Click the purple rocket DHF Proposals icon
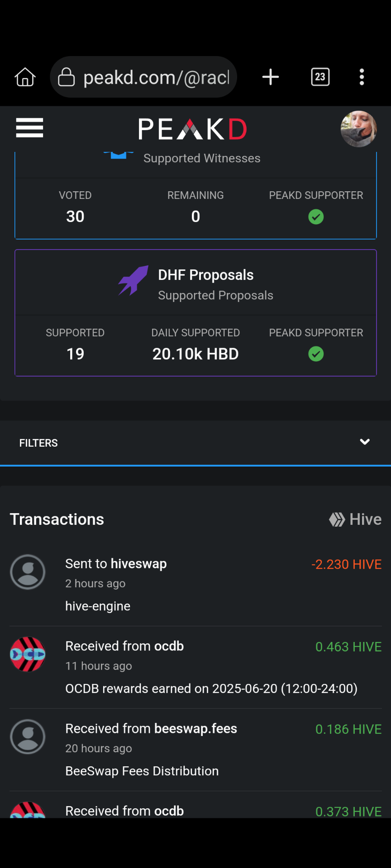Viewport: 391px width, 868px height. click(134, 280)
